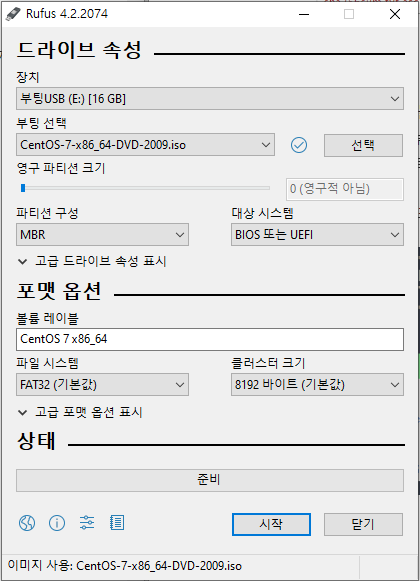Expand 고급 드라이브 속성 표시
The width and height of the screenshot is (420, 581).
[92, 261]
